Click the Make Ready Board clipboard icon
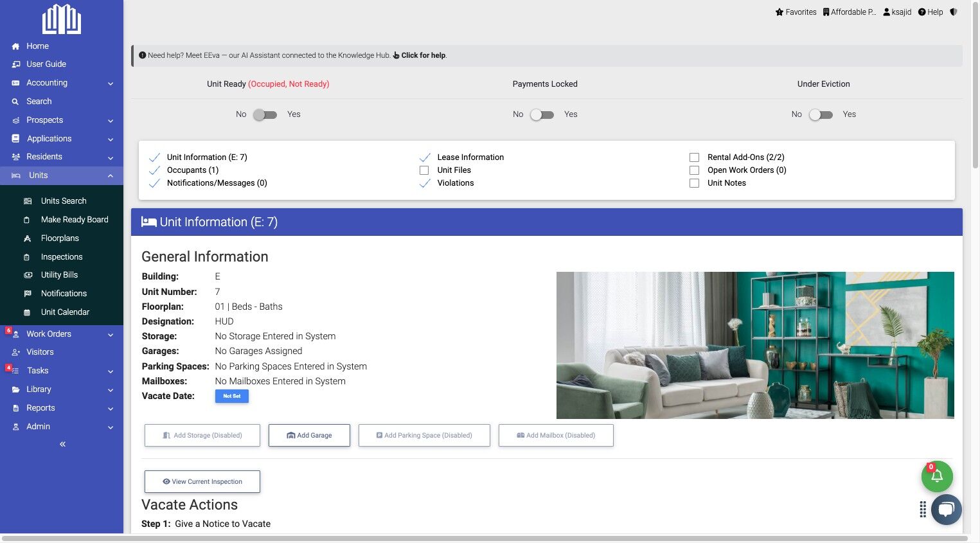The width and height of the screenshot is (980, 543). tap(27, 220)
